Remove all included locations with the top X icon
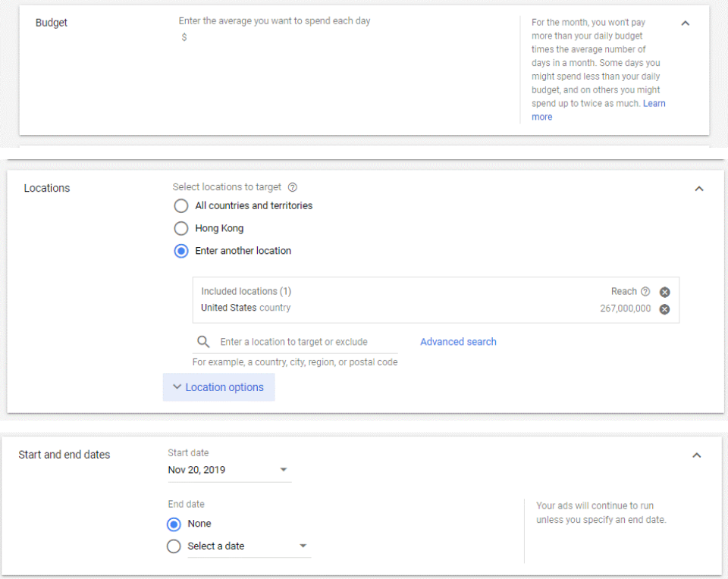The image size is (728, 579). pyautogui.click(x=665, y=292)
